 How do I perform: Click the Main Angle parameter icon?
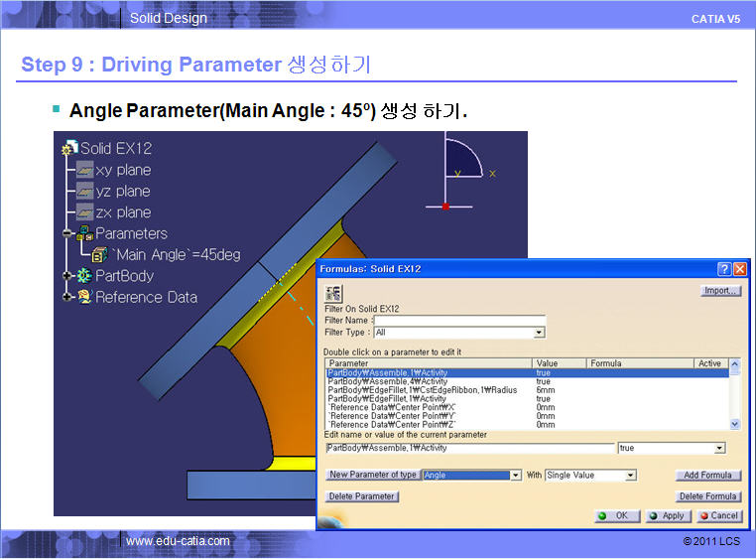[100, 255]
